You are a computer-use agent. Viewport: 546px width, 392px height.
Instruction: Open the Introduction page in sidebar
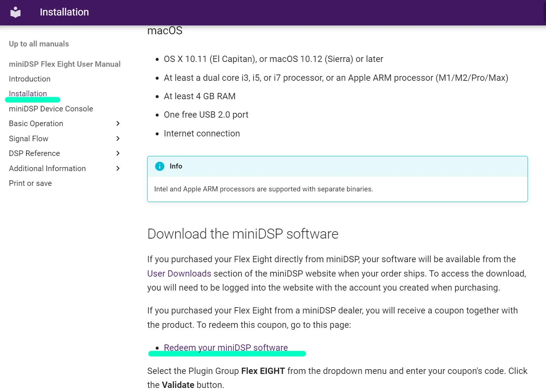point(30,79)
